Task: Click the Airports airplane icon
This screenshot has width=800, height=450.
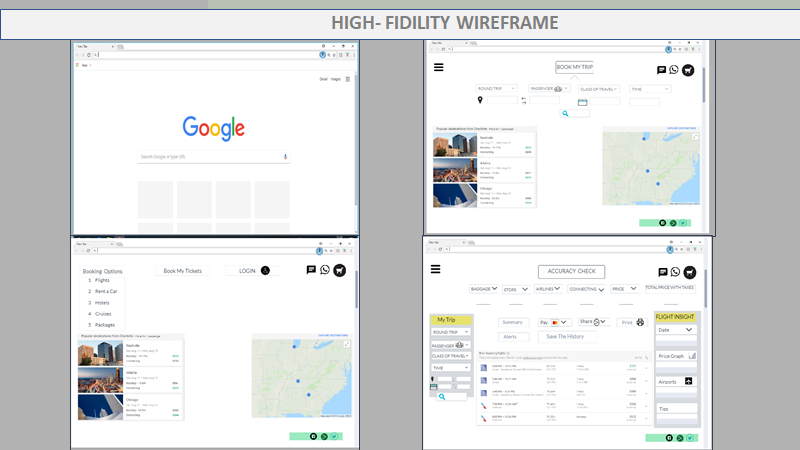Action: coord(689,382)
